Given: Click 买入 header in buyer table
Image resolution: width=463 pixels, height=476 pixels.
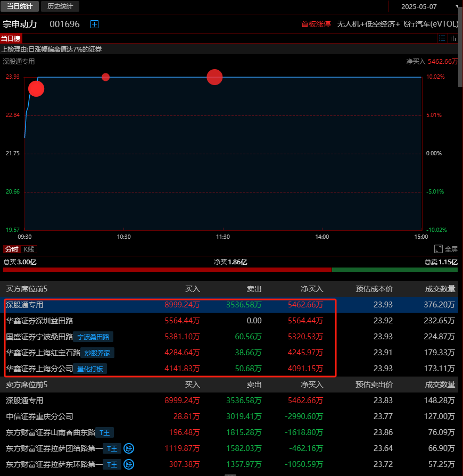Looking at the screenshot, I should 192,289.
